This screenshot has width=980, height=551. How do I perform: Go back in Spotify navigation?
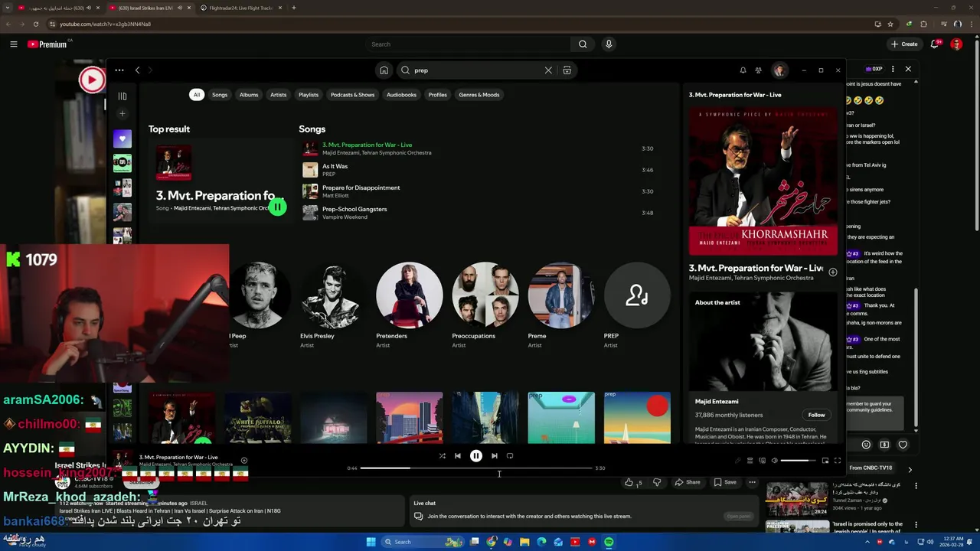click(x=138, y=70)
